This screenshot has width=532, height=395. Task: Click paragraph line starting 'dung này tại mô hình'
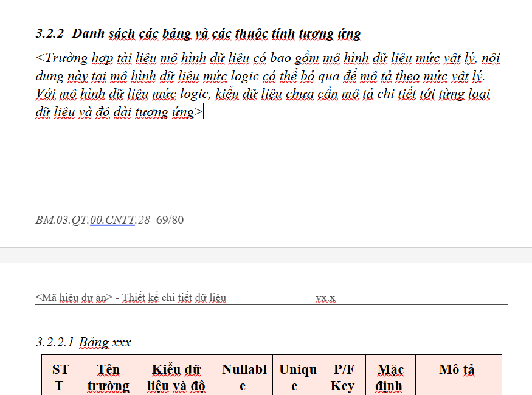260,77
